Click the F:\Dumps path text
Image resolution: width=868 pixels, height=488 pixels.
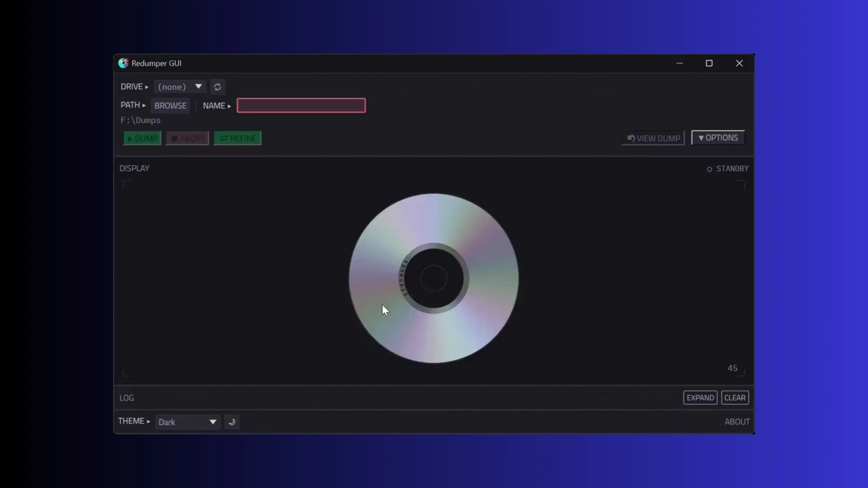pyautogui.click(x=140, y=120)
